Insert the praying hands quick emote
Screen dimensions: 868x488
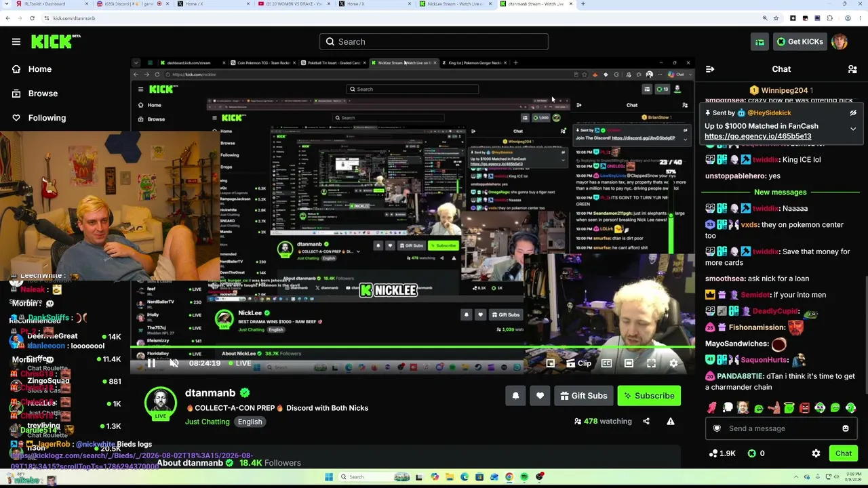tap(713, 408)
